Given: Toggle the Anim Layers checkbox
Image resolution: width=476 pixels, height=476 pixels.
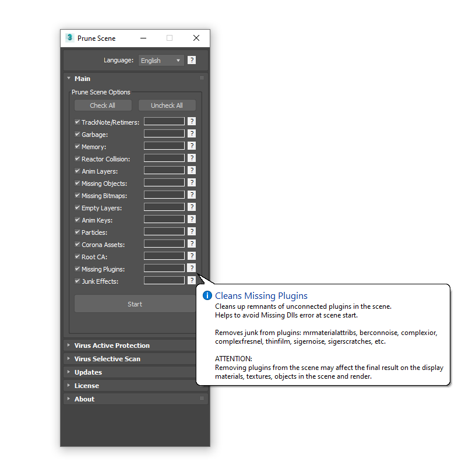Looking at the screenshot, I should click(77, 171).
